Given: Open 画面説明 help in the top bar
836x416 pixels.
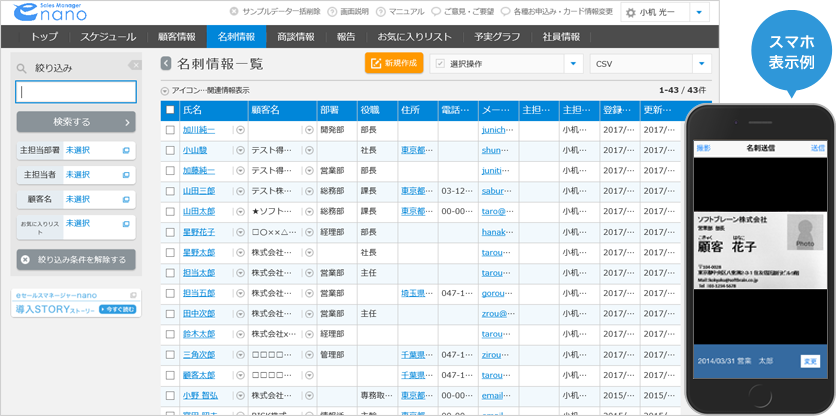Looking at the screenshot, I should tap(348, 11).
